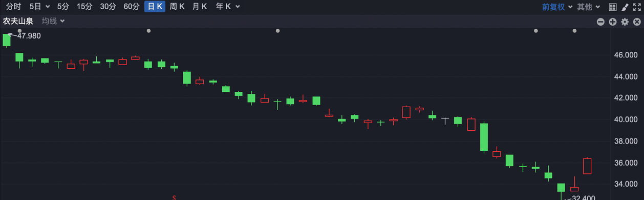Select the 15分 candlestick interval

[x=84, y=7]
